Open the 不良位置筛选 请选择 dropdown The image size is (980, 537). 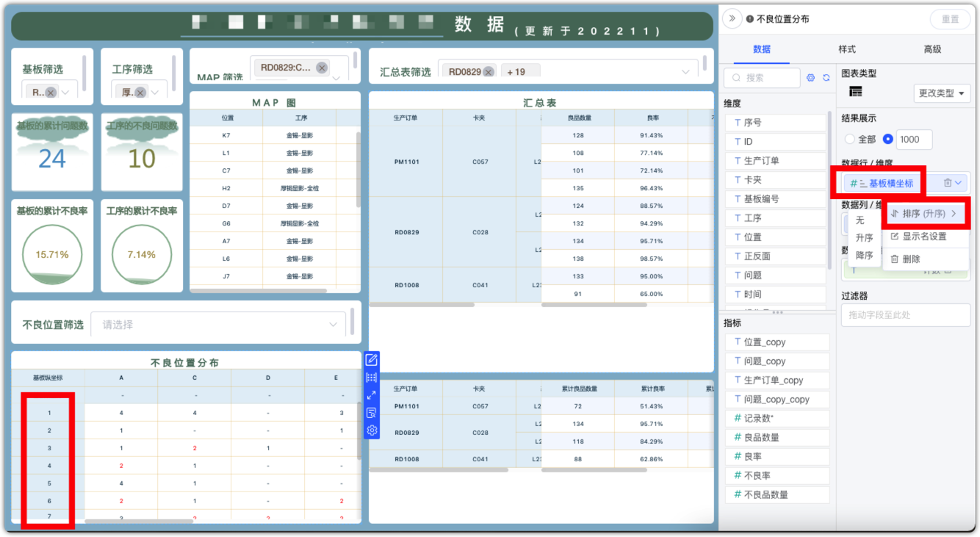pos(218,323)
